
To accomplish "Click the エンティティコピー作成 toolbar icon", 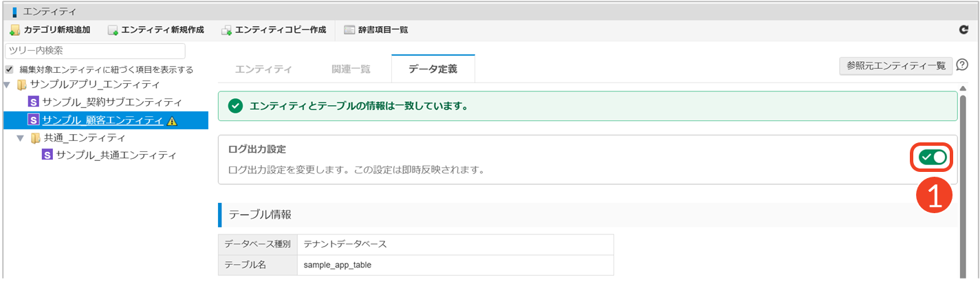I will click(x=226, y=30).
